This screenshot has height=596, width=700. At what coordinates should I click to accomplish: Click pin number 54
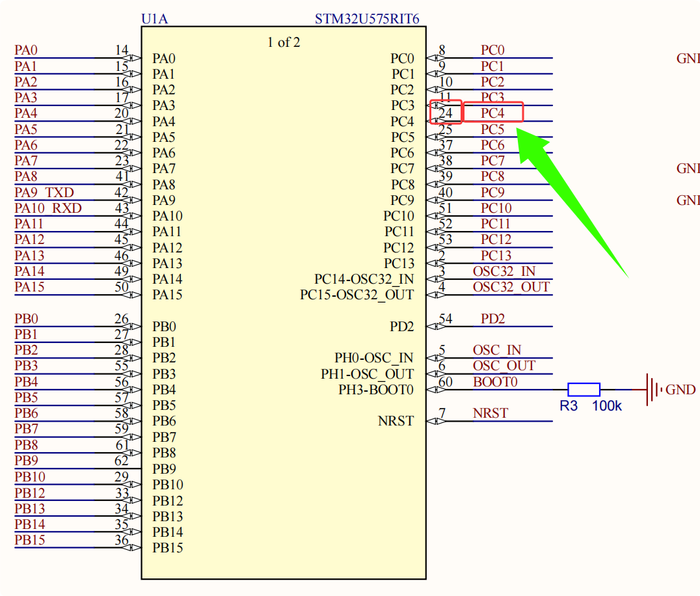click(x=445, y=318)
